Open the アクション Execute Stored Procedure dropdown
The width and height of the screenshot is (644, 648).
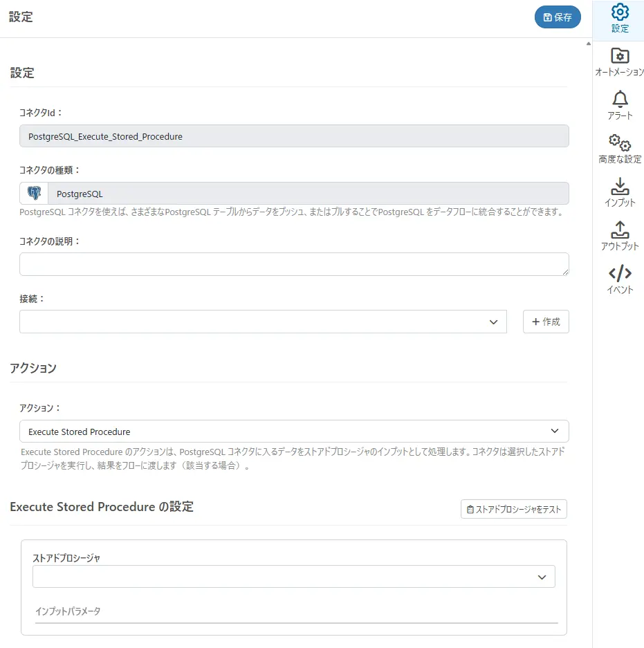point(294,432)
